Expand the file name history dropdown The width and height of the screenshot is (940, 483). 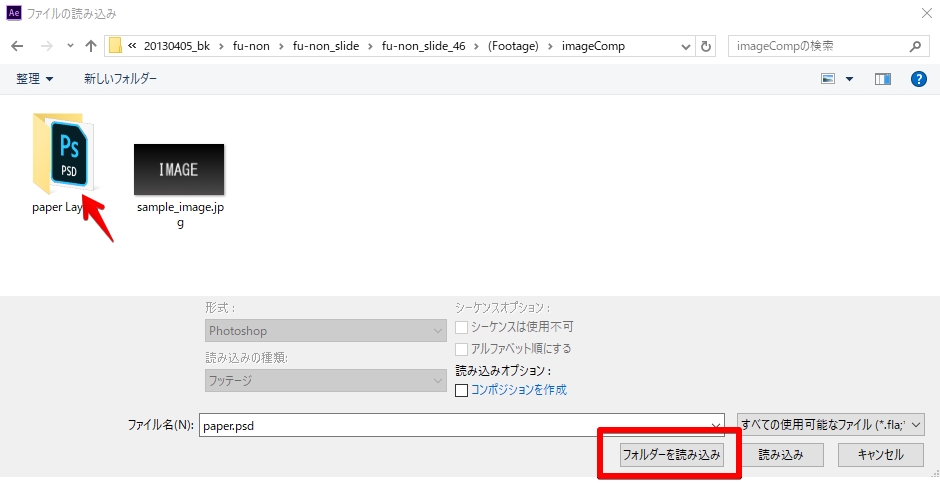716,425
